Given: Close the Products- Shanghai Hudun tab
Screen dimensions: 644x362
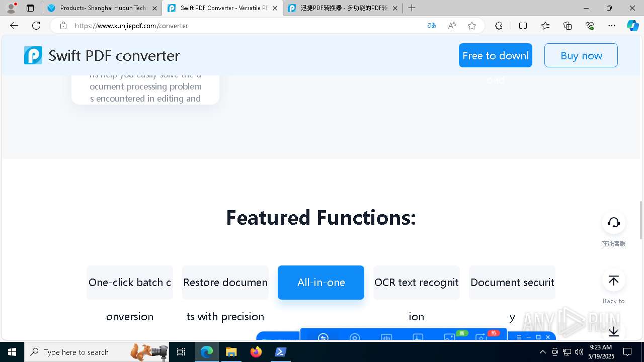Looking at the screenshot, I should (x=154, y=8).
